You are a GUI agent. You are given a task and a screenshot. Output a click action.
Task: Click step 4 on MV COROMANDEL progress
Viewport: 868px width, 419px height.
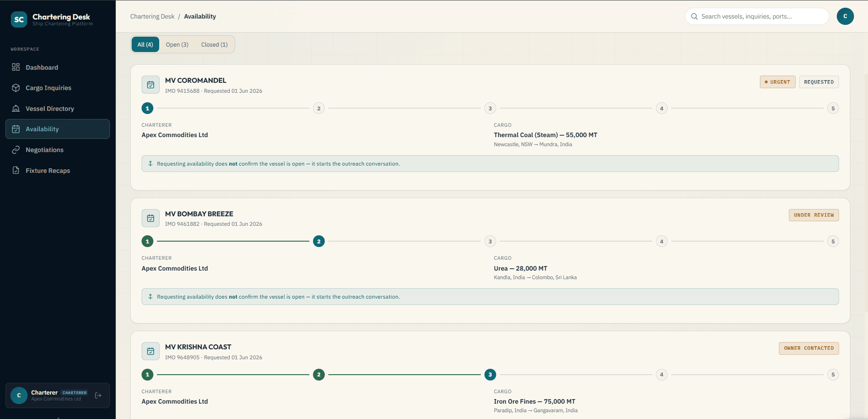(662, 108)
